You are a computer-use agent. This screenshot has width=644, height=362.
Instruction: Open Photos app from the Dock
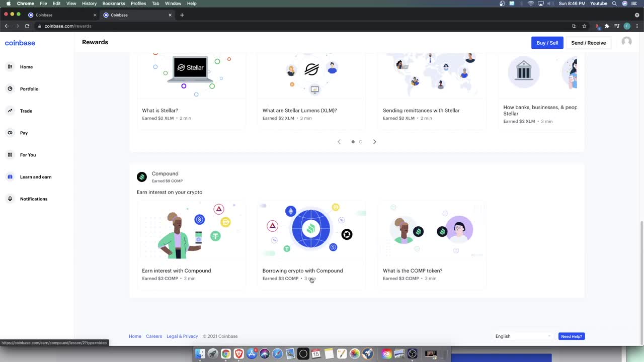[355, 354]
